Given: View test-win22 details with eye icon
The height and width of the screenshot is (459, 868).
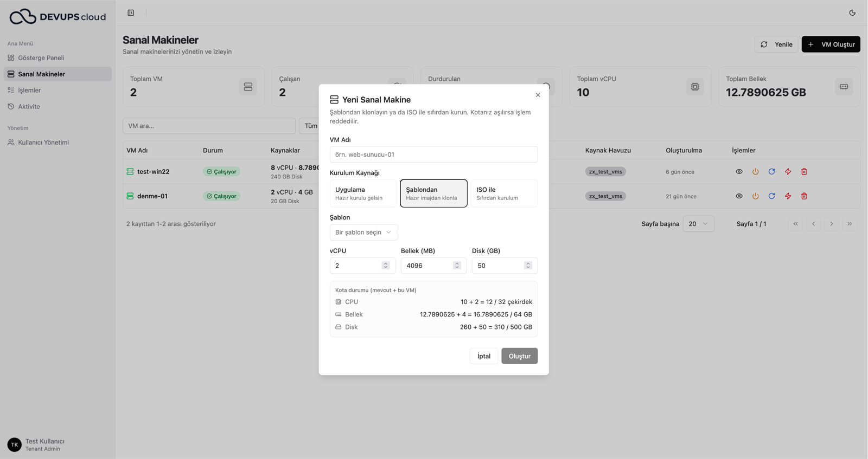Looking at the screenshot, I should point(739,172).
